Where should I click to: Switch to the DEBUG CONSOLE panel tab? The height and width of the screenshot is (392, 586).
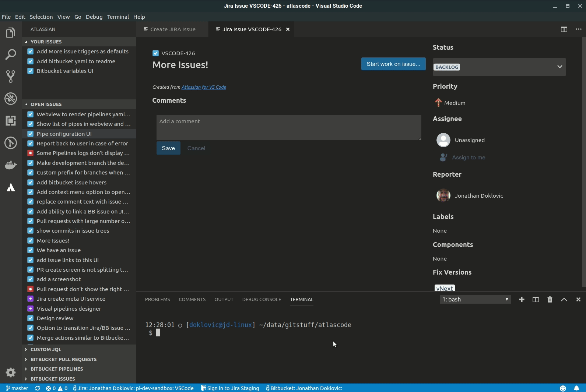coord(262,300)
